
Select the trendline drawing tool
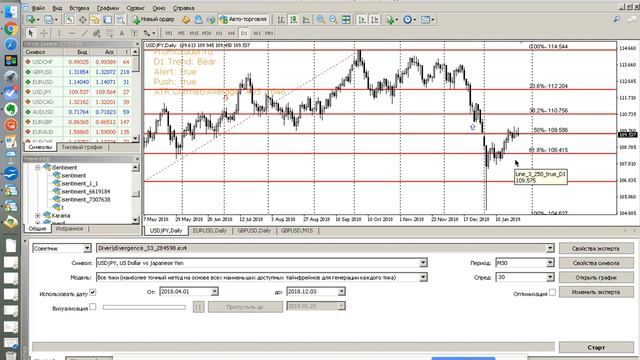pos(84,33)
